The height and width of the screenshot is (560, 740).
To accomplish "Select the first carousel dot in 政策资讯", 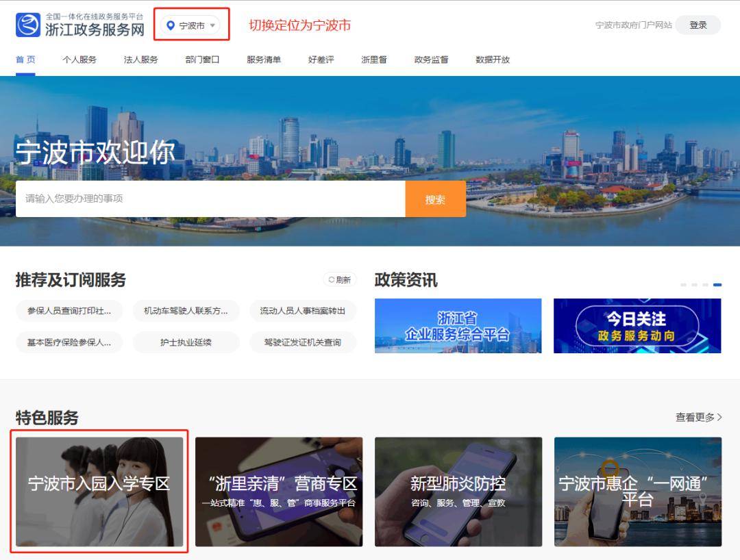I will pos(683,285).
